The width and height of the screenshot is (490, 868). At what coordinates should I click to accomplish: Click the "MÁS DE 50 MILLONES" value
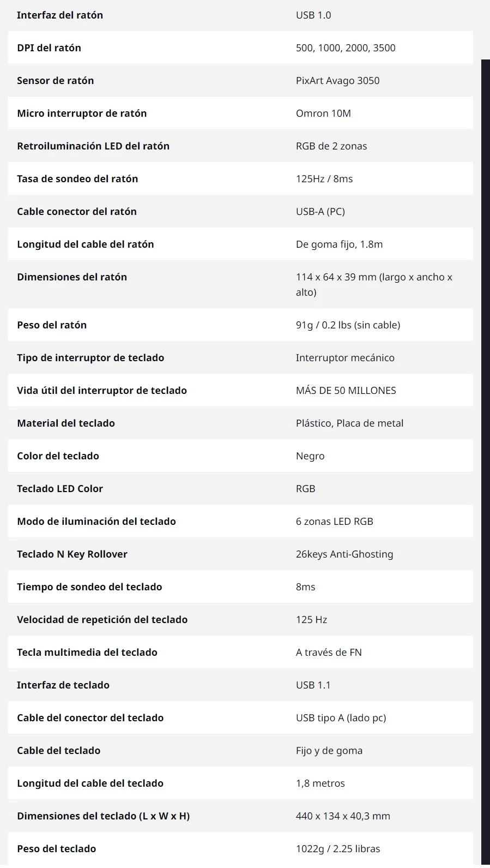pos(346,391)
